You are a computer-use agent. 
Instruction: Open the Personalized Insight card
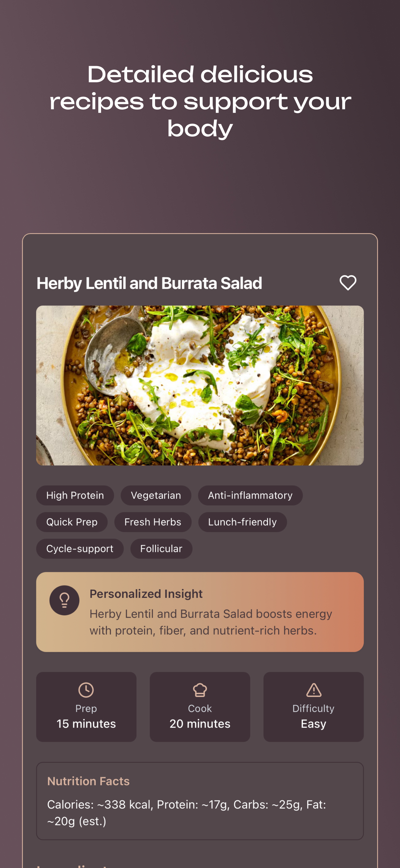tap(200, 612)
